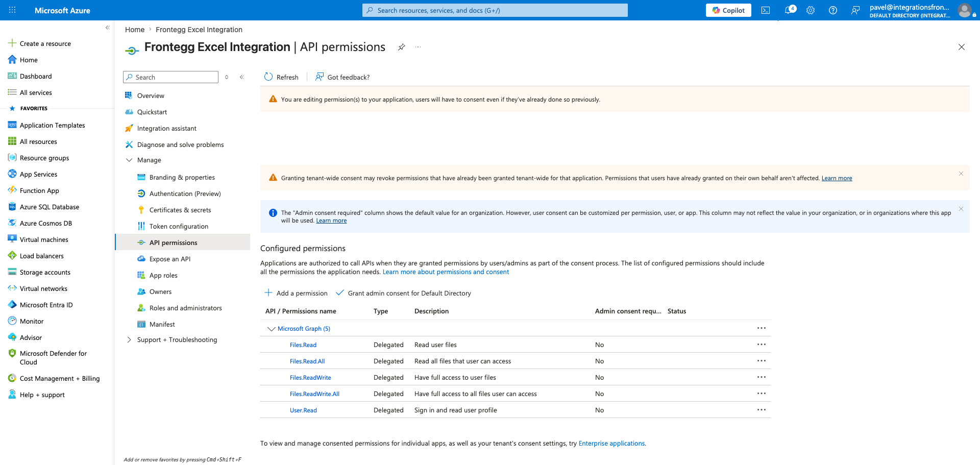Open the Azure portal waffle menu

12,10
